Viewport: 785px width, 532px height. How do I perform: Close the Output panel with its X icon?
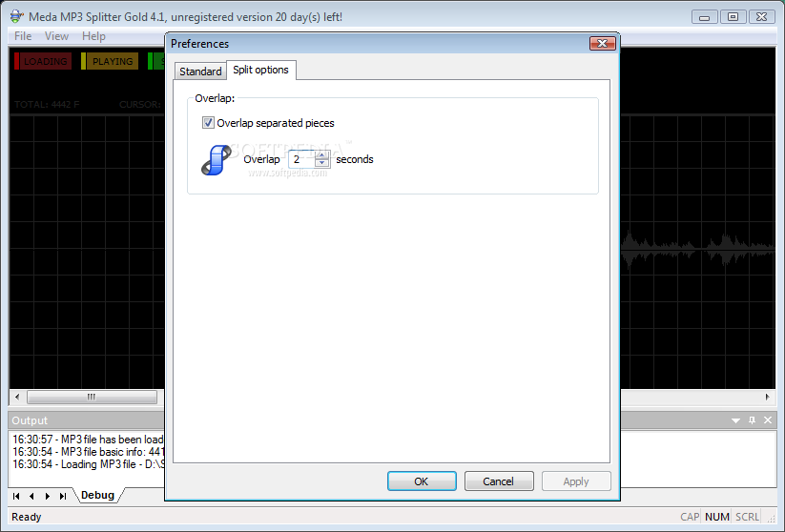768,420
